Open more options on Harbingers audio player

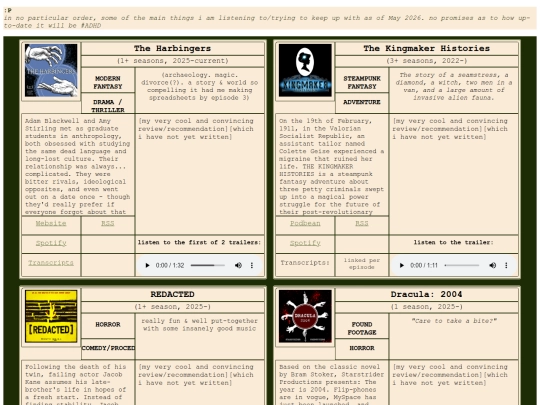coord(252,265)
